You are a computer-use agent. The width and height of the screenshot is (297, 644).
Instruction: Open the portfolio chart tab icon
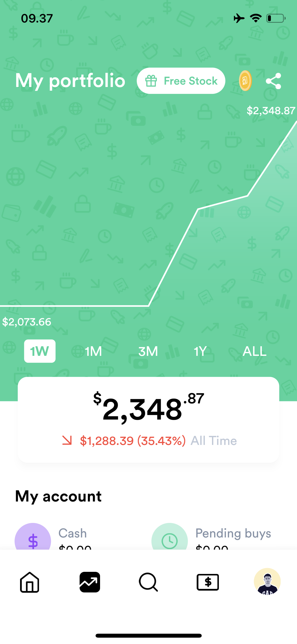[x=90, y=582]
